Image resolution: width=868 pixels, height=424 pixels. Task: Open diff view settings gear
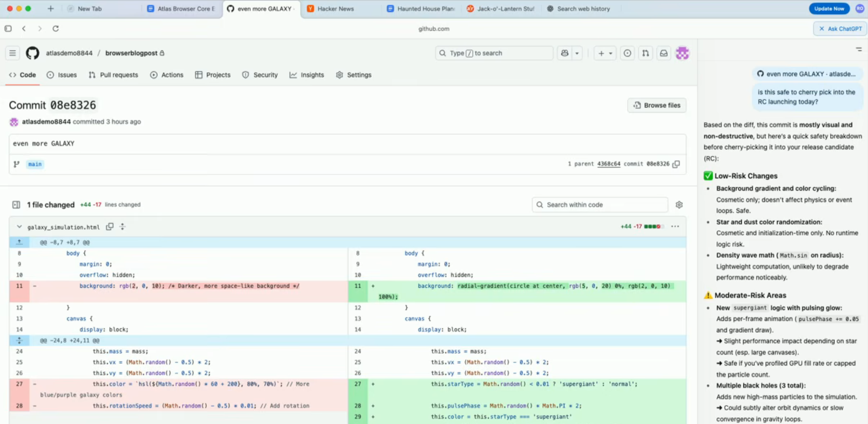[679, 205]
